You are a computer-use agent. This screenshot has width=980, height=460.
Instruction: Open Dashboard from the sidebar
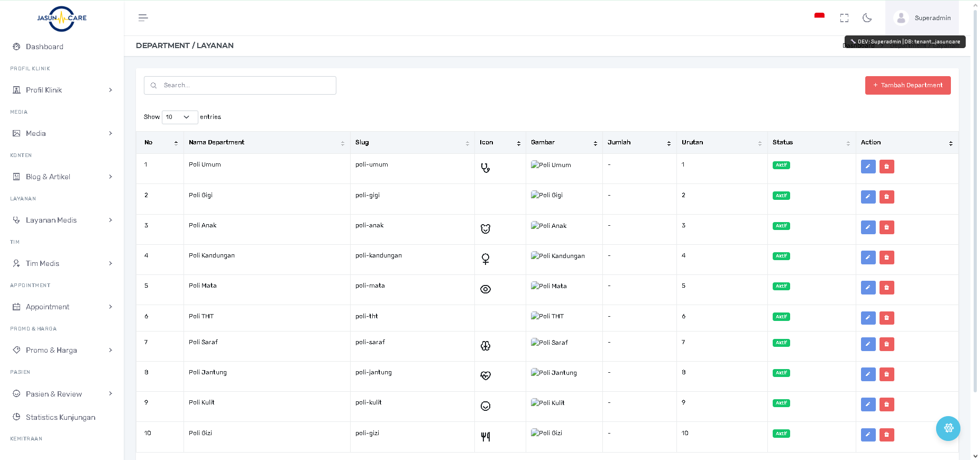click(44, 47)
